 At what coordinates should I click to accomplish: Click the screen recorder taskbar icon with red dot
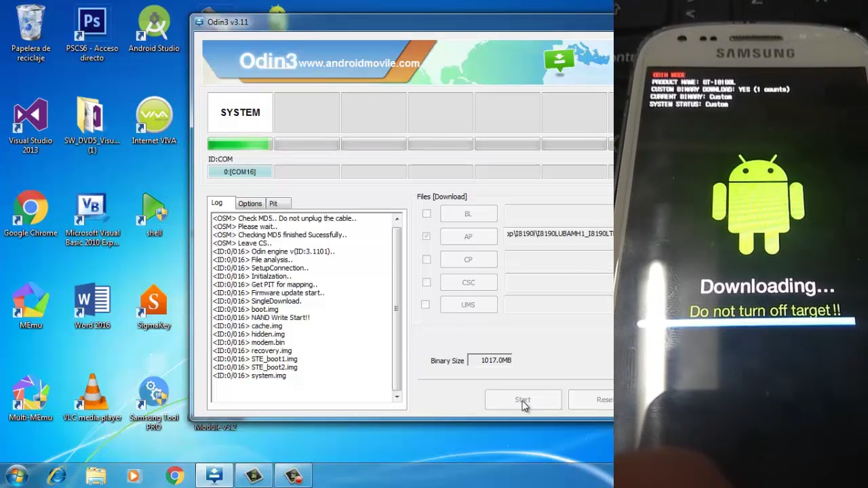tap(294, 475)
